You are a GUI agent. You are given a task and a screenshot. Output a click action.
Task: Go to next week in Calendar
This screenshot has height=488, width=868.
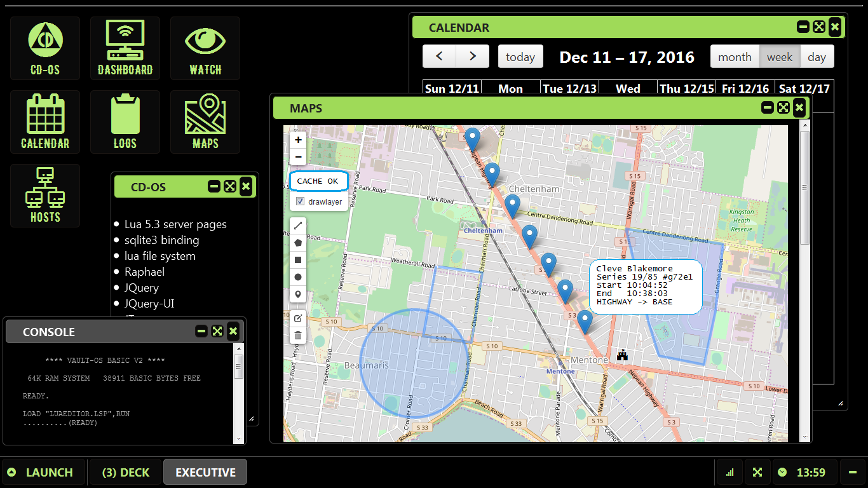(x=472, y=57)
